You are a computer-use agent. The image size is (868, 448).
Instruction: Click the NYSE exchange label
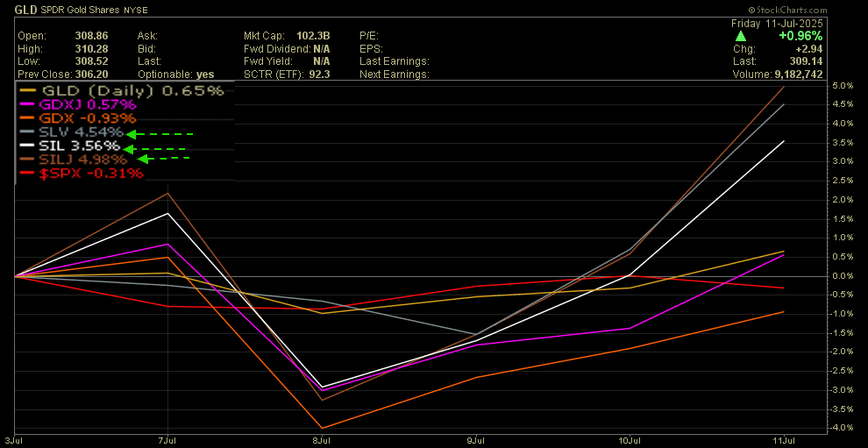pos(137,10)
